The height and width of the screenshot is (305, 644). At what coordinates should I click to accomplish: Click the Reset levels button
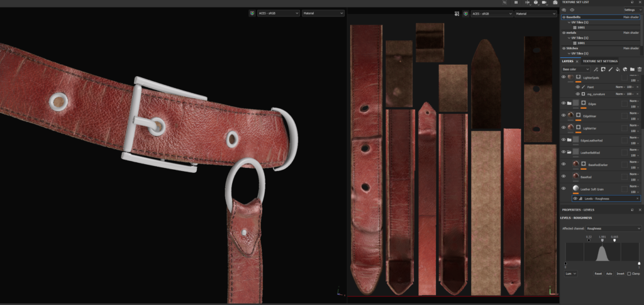(x=597, y=274)
